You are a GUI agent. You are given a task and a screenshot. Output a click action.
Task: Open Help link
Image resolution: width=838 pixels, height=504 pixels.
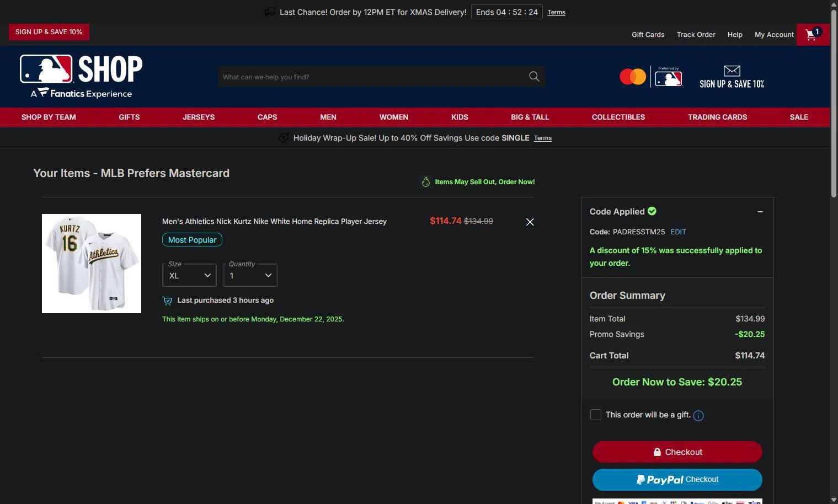pyautogui.click(x=735, y=35)
